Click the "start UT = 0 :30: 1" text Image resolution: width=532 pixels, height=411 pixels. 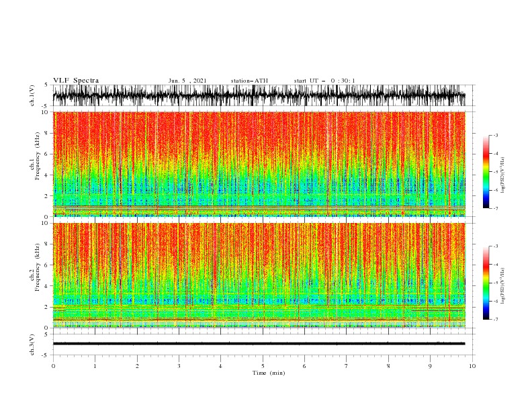pos(324,81)
